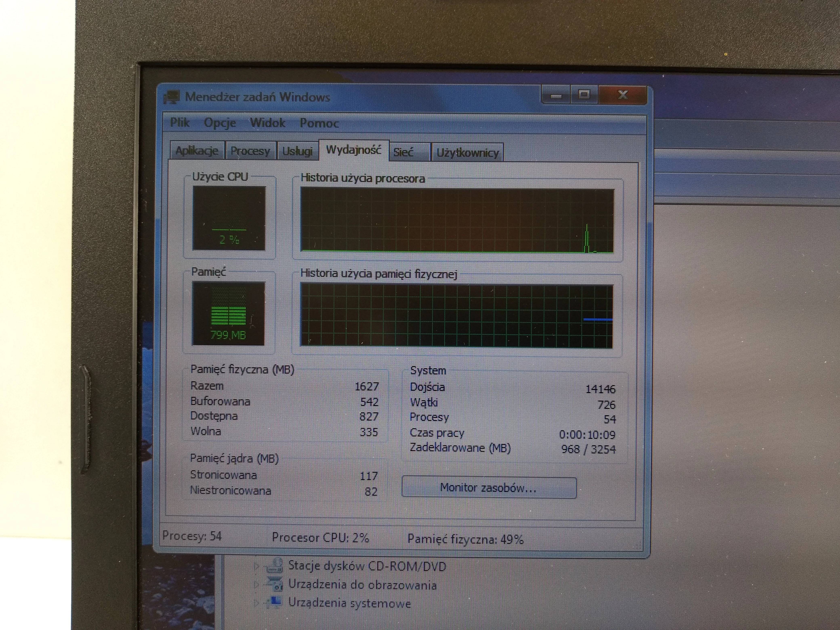Viewport: 840px width, 630px height.
Task: Open the Pomoc menu
Action: [319, 123]
